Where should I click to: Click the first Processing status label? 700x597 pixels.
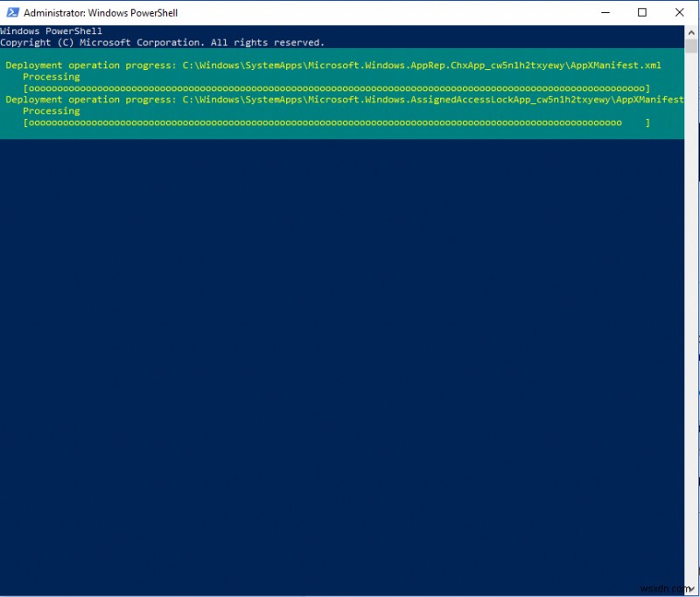(52, 75)
